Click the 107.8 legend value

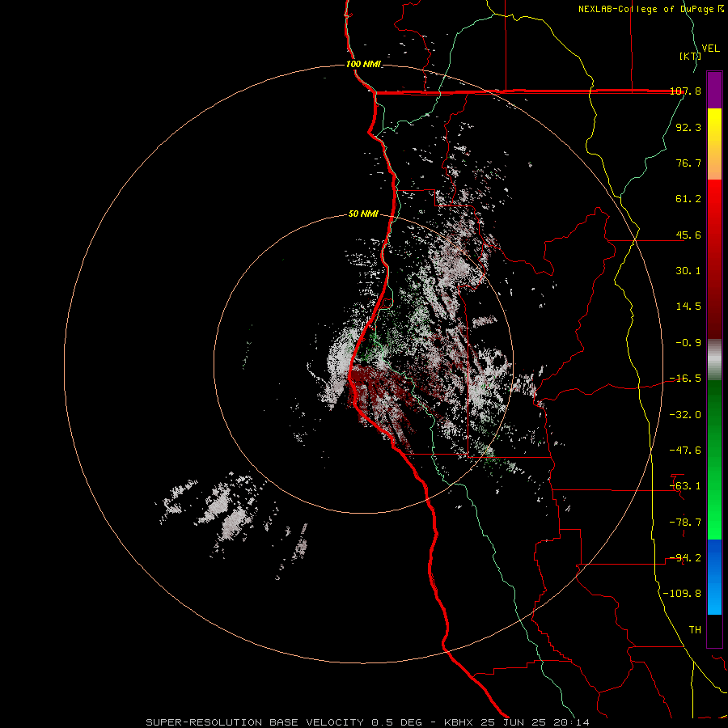pyautogui.click(x=685, y=91)
